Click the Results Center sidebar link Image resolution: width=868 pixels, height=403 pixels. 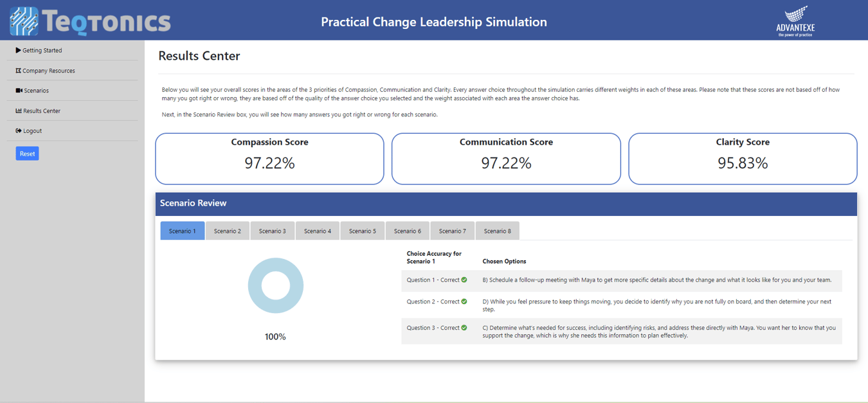tap(41, 111)
